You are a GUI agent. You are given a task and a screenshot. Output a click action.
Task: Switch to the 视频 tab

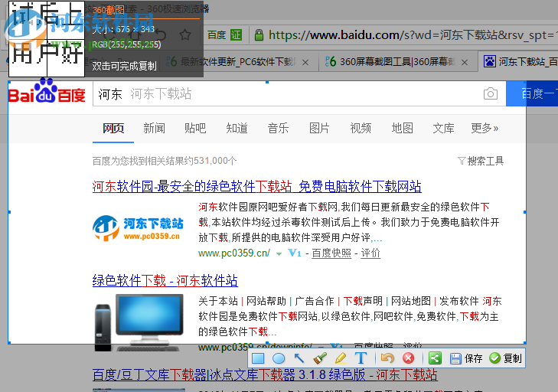[361, 128]
